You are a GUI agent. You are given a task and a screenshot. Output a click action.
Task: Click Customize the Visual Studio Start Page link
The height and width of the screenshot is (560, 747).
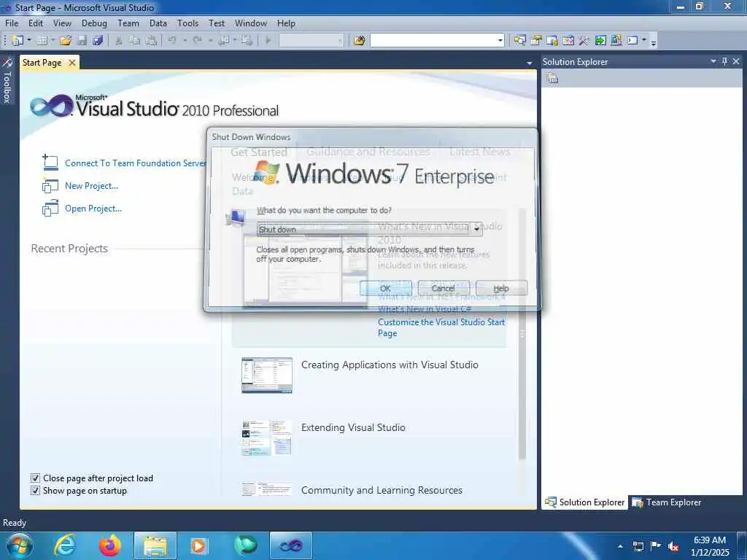point(441,327)
